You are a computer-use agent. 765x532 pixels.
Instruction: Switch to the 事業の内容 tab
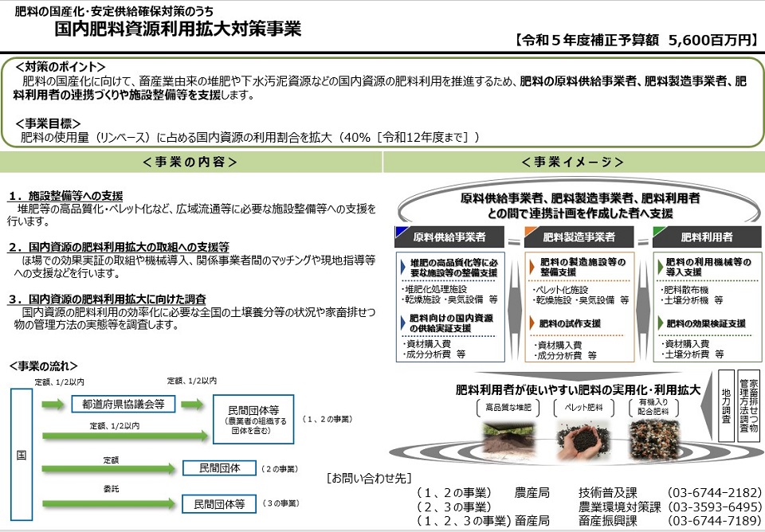tap(191, 162)
